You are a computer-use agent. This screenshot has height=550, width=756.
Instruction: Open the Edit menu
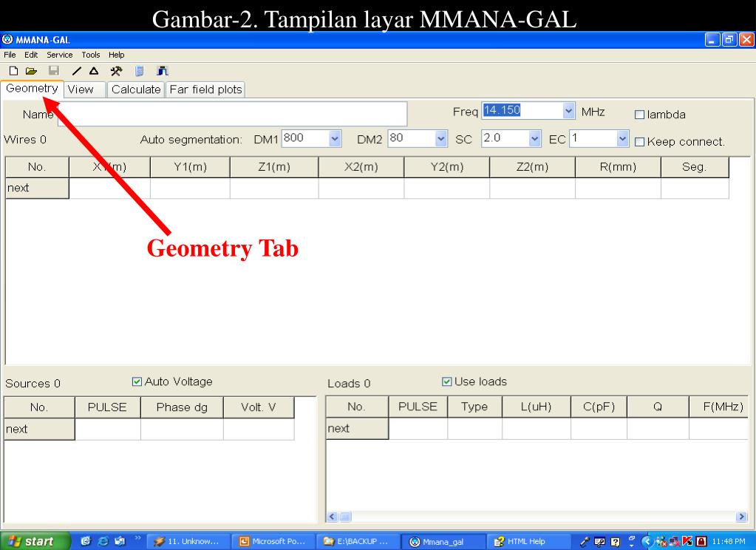point(31,55)
